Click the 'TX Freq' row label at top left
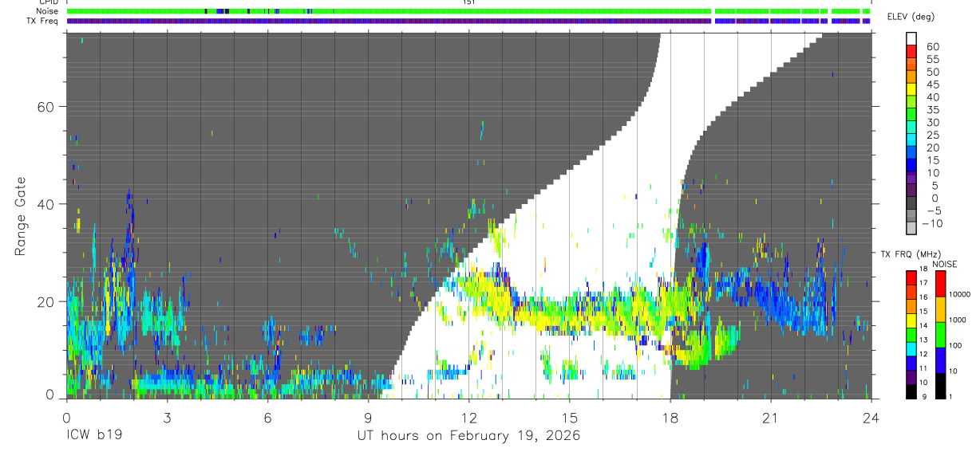The image size is (980, 452). point(42,21)
